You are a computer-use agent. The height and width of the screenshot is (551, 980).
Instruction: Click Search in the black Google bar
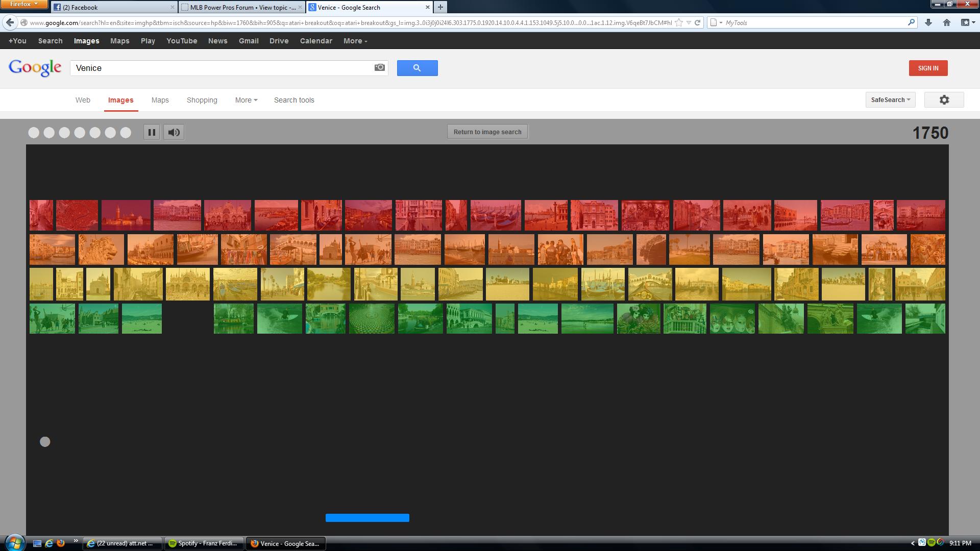pyautogui.click(x=50, y=41)
